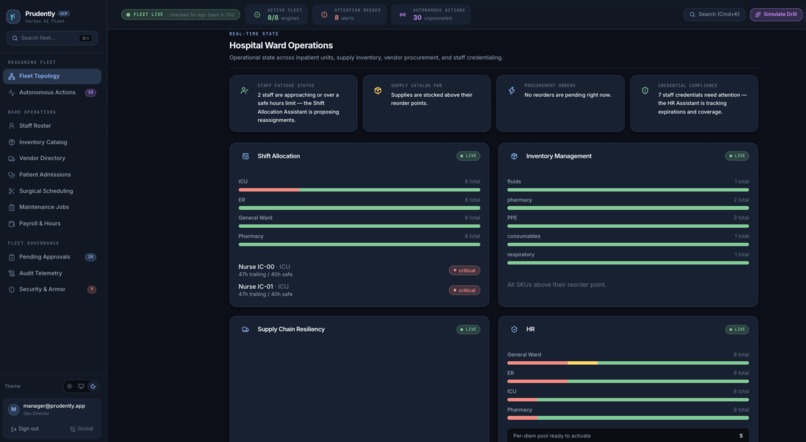Click the magnifier icon in Search fleet field
This screenshot has width=806, height=442.
point(15,38)
